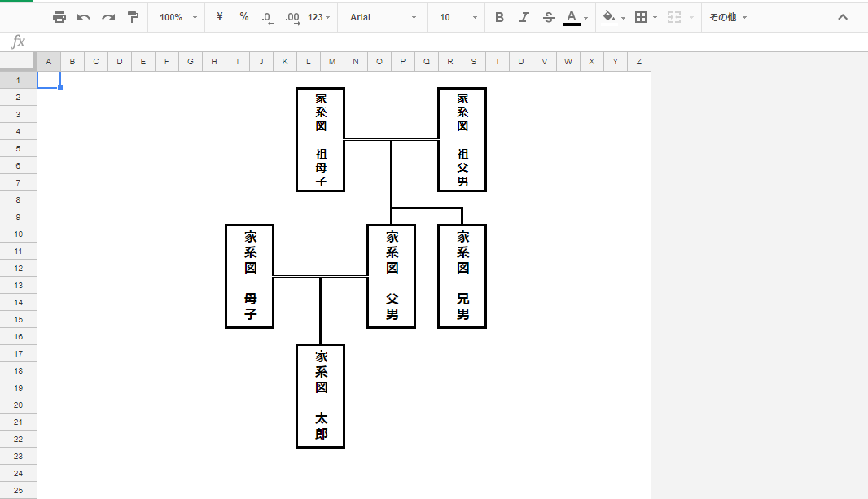Open the font size 10 dropdown
This screenshot has height=499, width=868.
pos(458,17)
